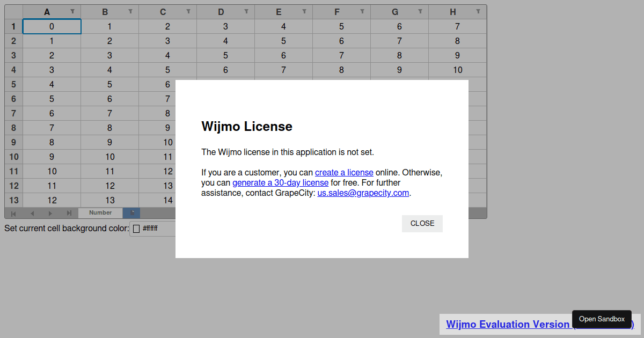644x338 pixels.
Task: Select row header 13
Action: 13,200
